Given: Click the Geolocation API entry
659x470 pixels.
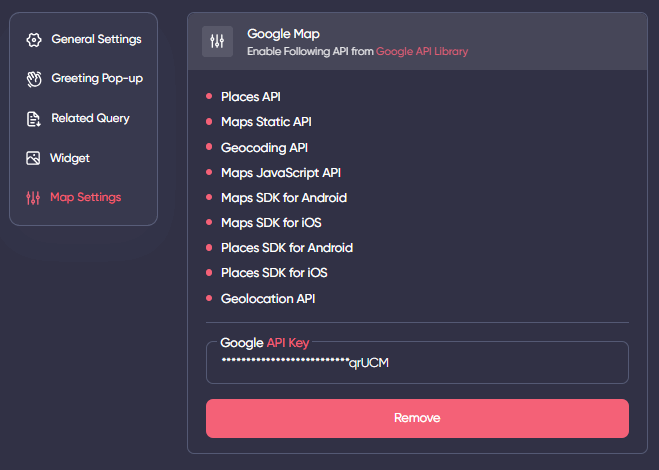Looking at the screenshot, I should 268,298.
